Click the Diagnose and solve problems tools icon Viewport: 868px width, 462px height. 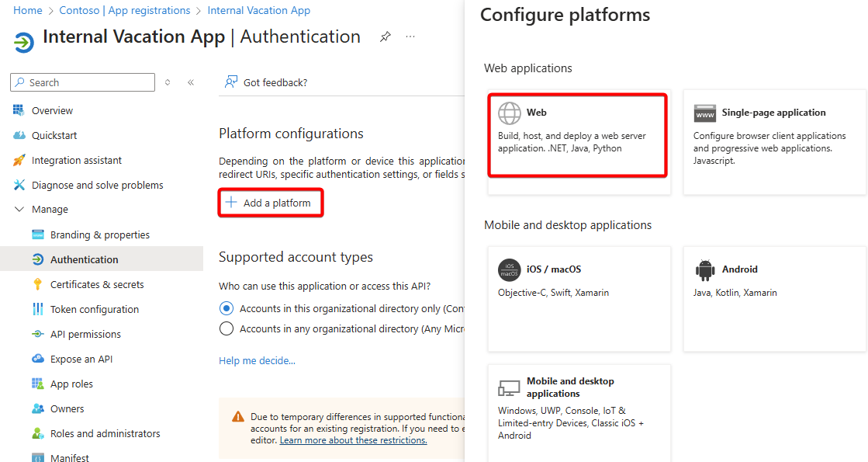pos(19,185)
